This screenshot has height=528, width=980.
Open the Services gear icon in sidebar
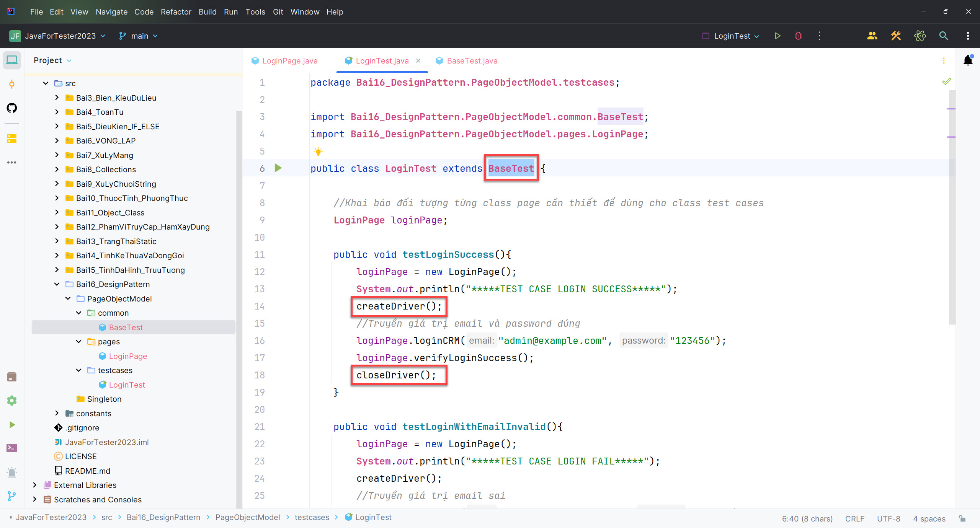point(12,401)
